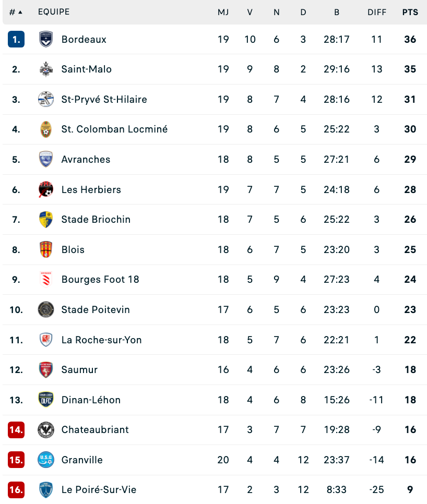The height and width of the screenshot is (504, 427).
Task: Sort by the # rank column arrow
Action: pos(20,12)
